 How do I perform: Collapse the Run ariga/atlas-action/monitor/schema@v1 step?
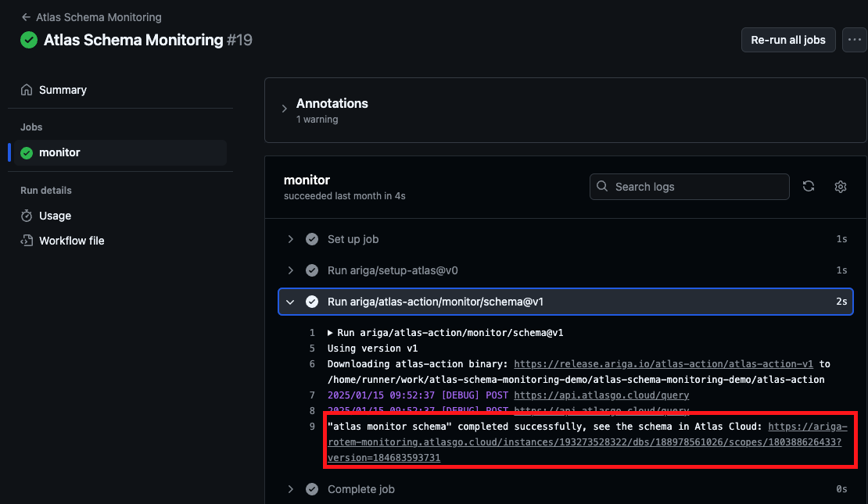(x=290, y=302)
